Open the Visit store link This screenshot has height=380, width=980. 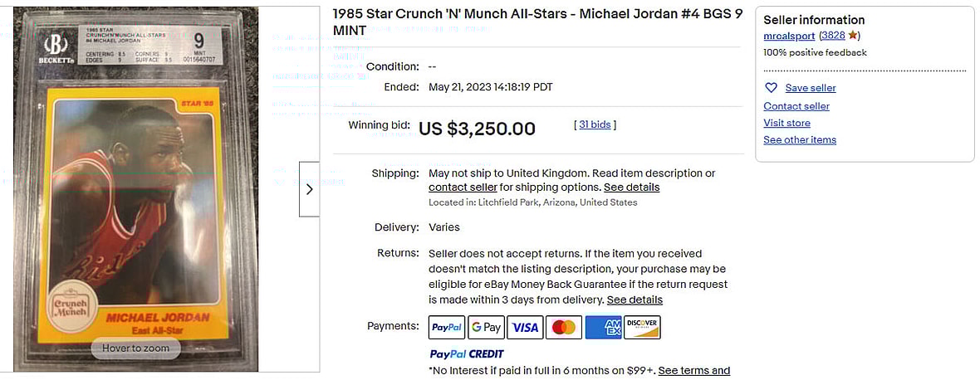click(786, 123)
